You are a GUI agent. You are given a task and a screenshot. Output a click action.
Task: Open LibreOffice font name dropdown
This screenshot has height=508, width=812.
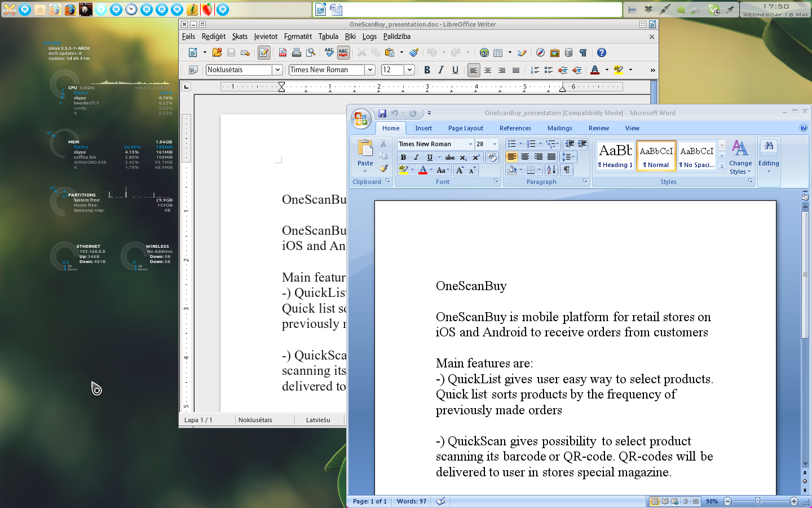click(370, 70)
